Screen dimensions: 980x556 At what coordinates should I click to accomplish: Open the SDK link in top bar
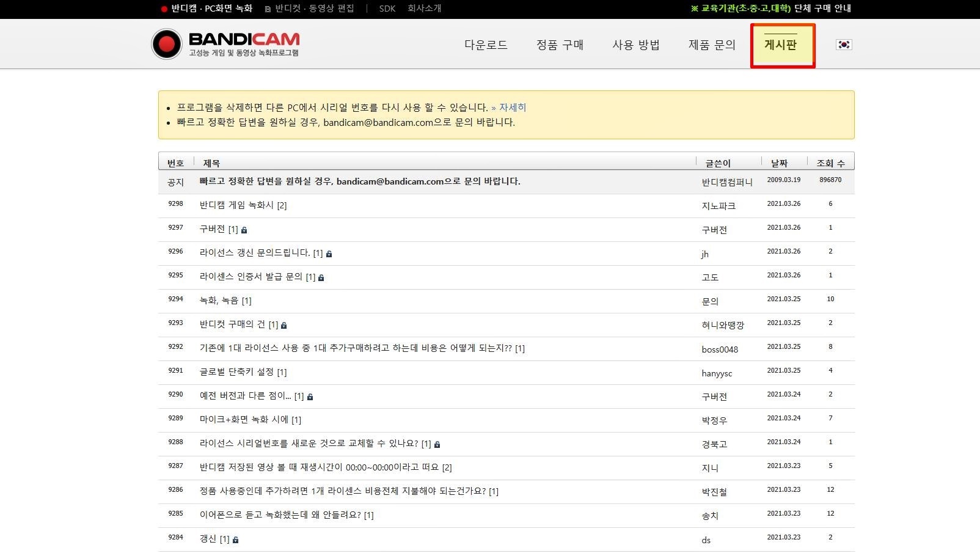[387, 9]
